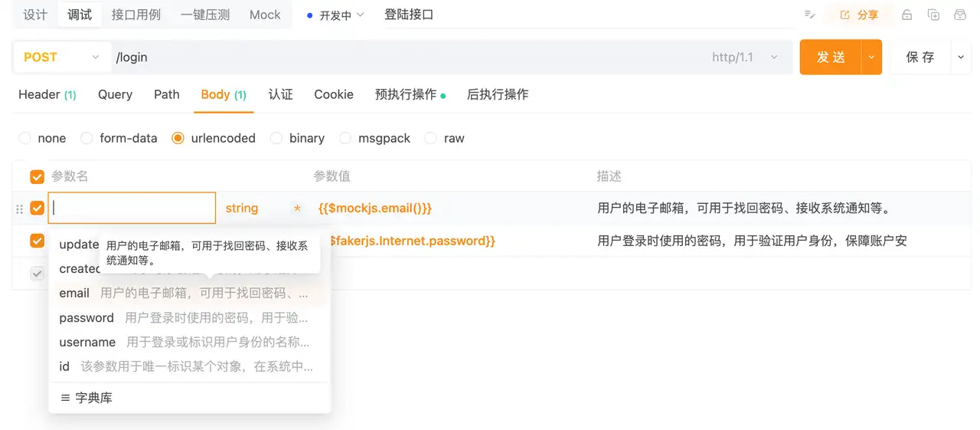Save the interface with 保存
This screenshot has height=430, width=980.
click(x=920, y=57)
